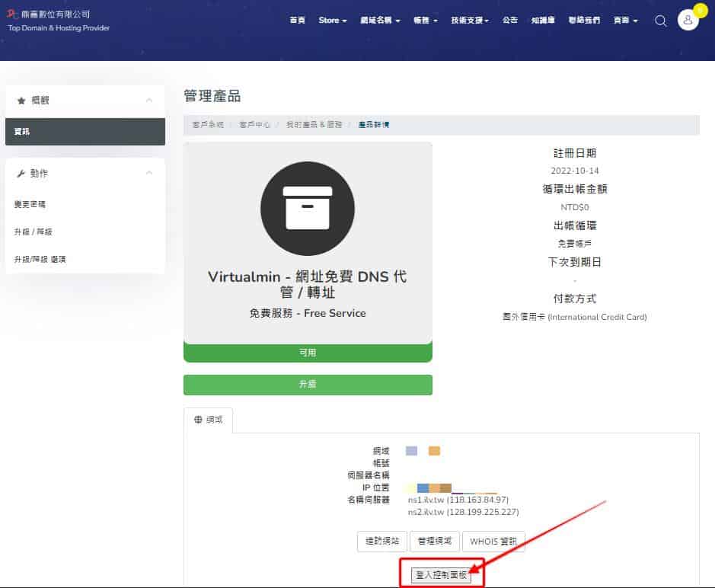Open 變更密碼 link in sidebar

click(30, 205)
